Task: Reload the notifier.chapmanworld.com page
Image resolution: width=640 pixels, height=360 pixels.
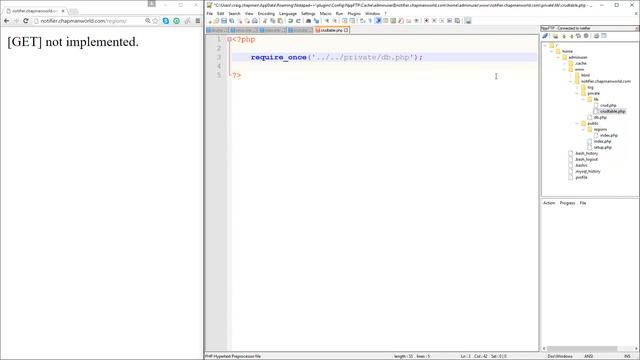Action: click(26, 21)
